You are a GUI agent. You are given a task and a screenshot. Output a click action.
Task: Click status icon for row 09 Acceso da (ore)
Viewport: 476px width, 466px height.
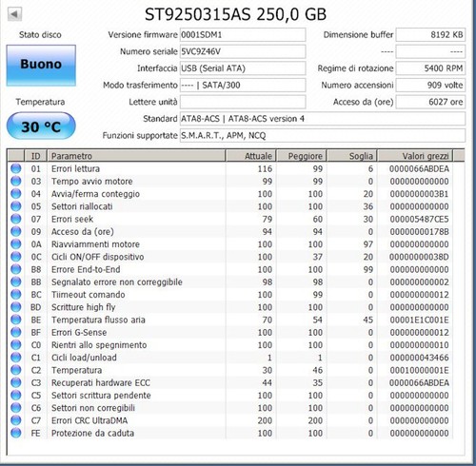click(x=16, y=231)
